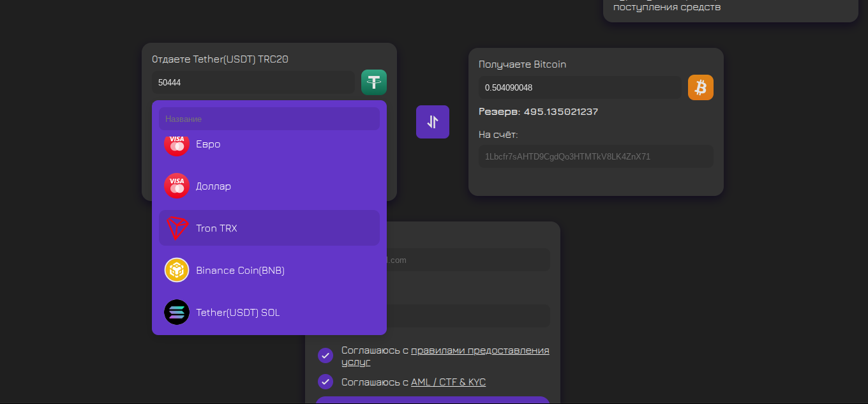The width and height of the screenshot is (868, 404).
Task: Click the yellow Binance Coin logo
Action: [177, 270]
